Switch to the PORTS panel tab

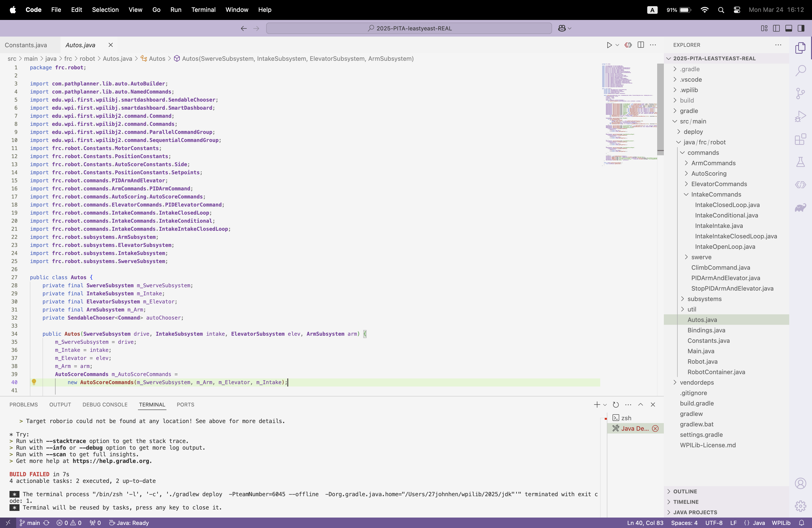(185, 405)
